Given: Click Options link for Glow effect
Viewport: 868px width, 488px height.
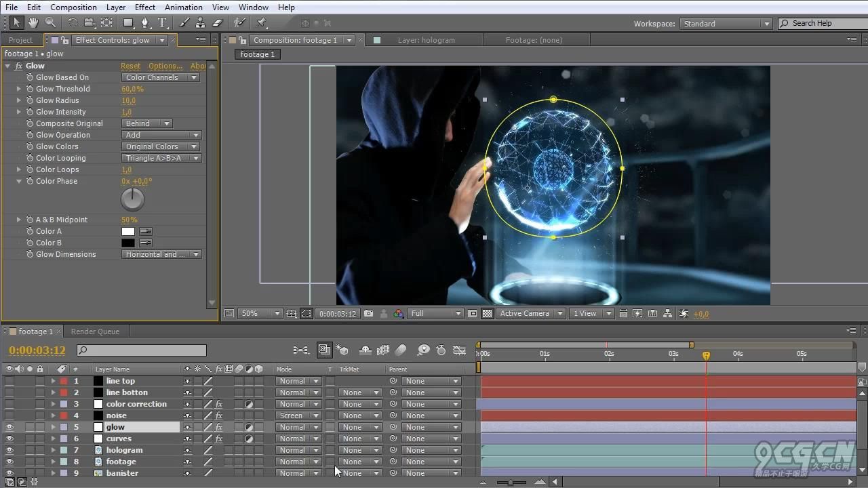Looking at the screenshot, I should [165, 66].
